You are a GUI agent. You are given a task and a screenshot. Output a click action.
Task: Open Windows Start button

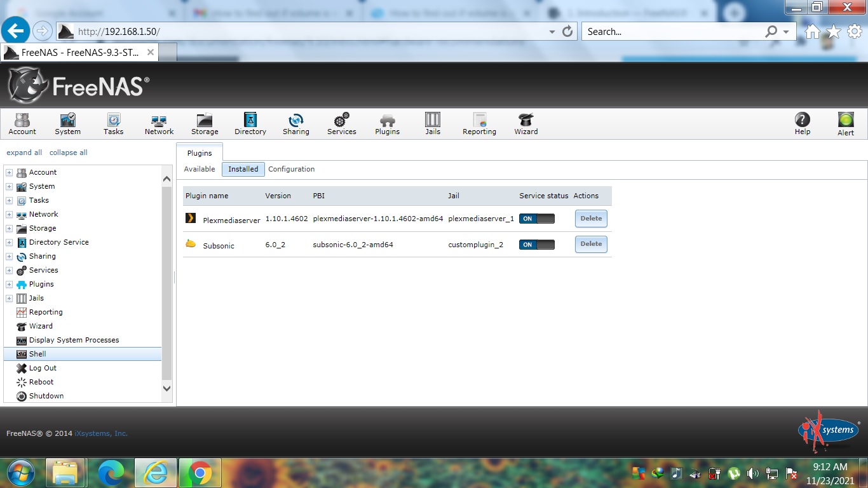[21, 473]
